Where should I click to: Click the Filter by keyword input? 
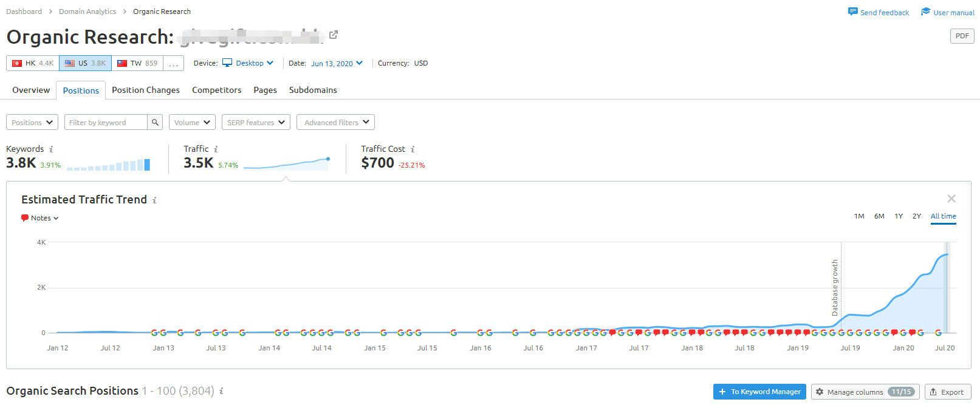tap(106, 122)
